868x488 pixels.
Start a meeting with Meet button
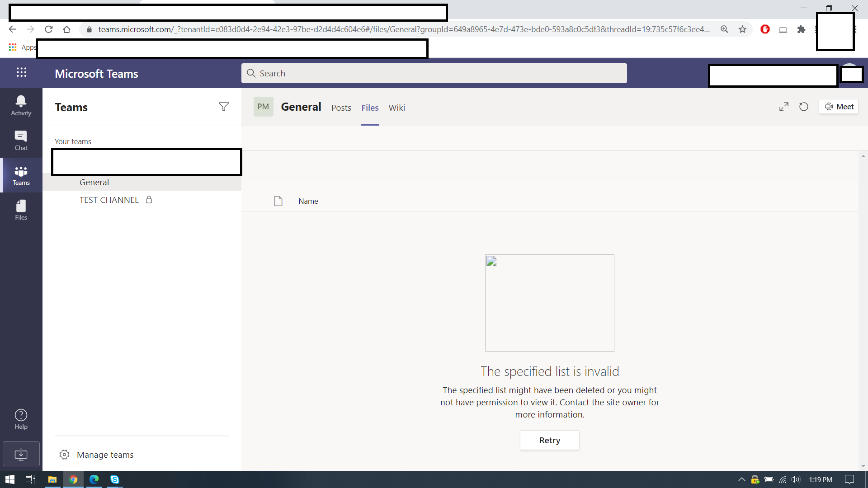point(839,107)
